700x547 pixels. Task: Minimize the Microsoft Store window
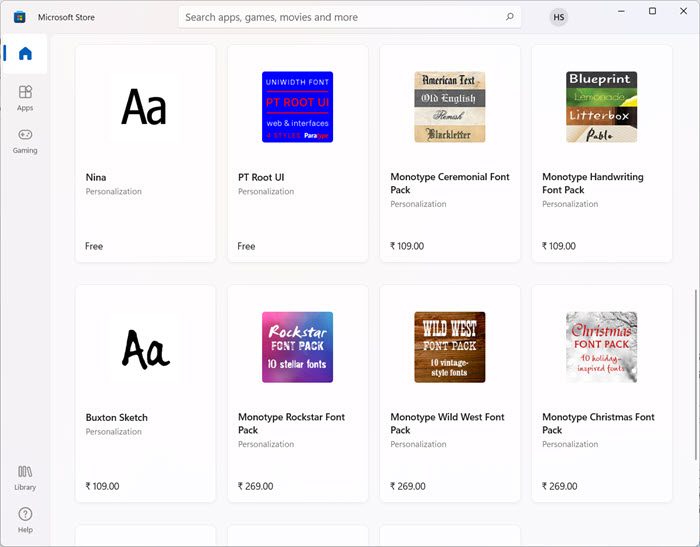(621, 11)
